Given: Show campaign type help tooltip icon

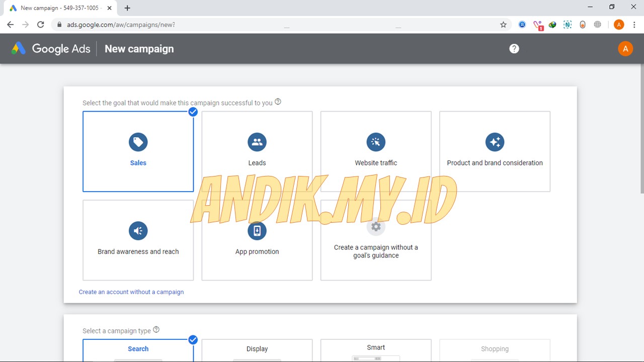Looking at the screenshot, I should (x=156, y=330).
